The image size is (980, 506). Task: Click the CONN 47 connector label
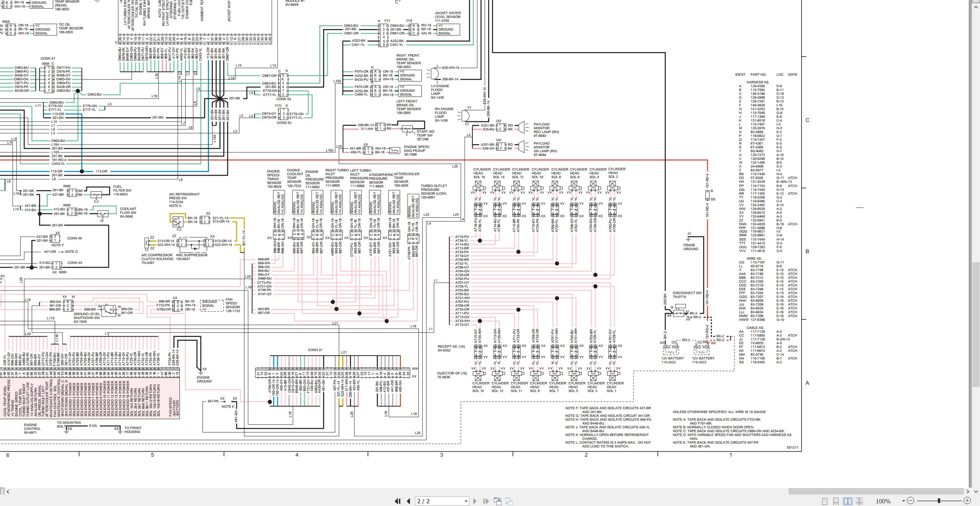[48, 59]
